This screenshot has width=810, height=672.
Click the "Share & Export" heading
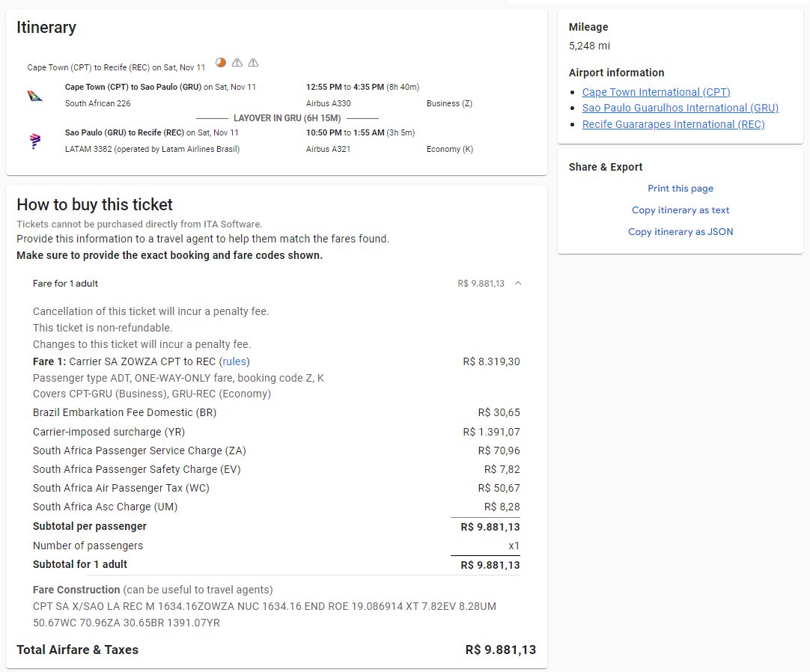(606, 167)
